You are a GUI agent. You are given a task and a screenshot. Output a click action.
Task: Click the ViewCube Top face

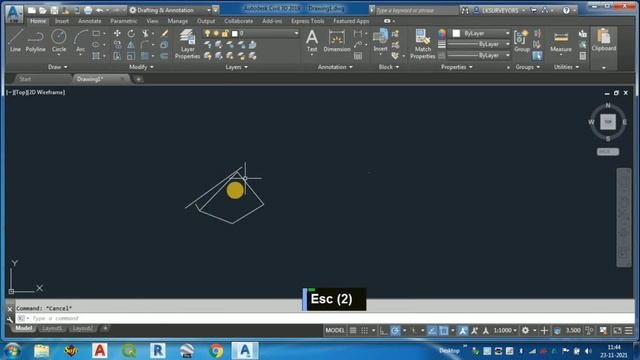[x=608, y=122]
